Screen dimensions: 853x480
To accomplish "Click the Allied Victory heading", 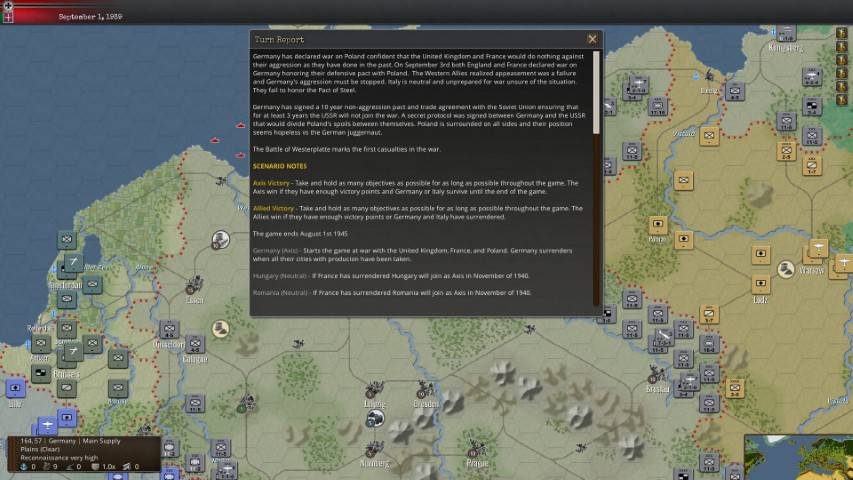I will pos(274,208).
